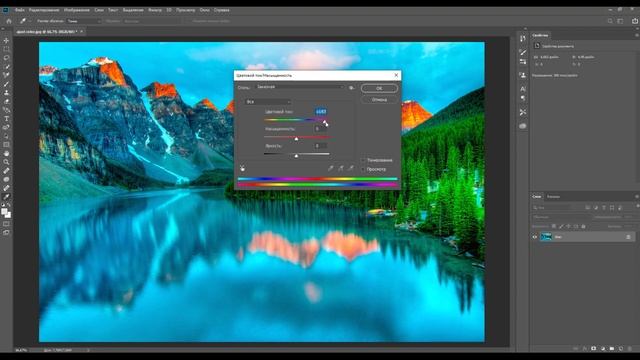The height and width of the screenshot is (360, 640).
Task: Select the Zoom tool
Action: pos(6,162)
